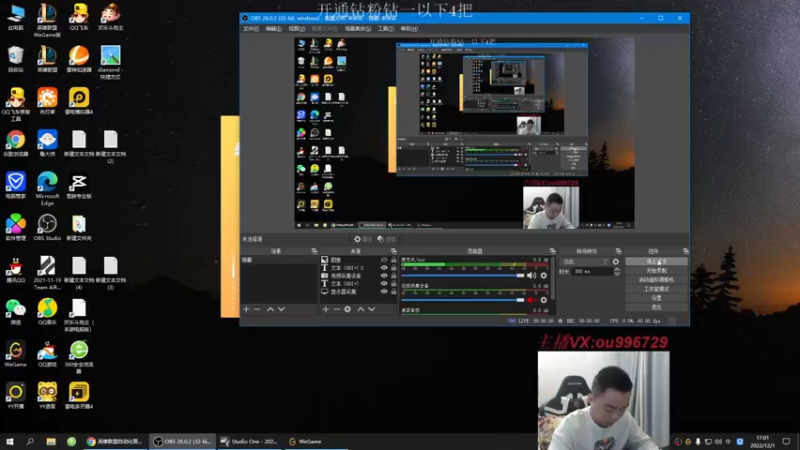This screenshot has width=800, height=450.
Task: Toggle lock on the 视频采集设备 source
Action: point(392,276)
